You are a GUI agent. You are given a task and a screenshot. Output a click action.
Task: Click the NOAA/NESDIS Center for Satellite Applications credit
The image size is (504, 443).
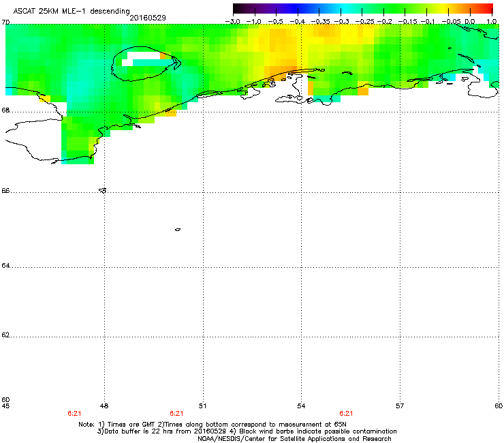coord(294,439)
